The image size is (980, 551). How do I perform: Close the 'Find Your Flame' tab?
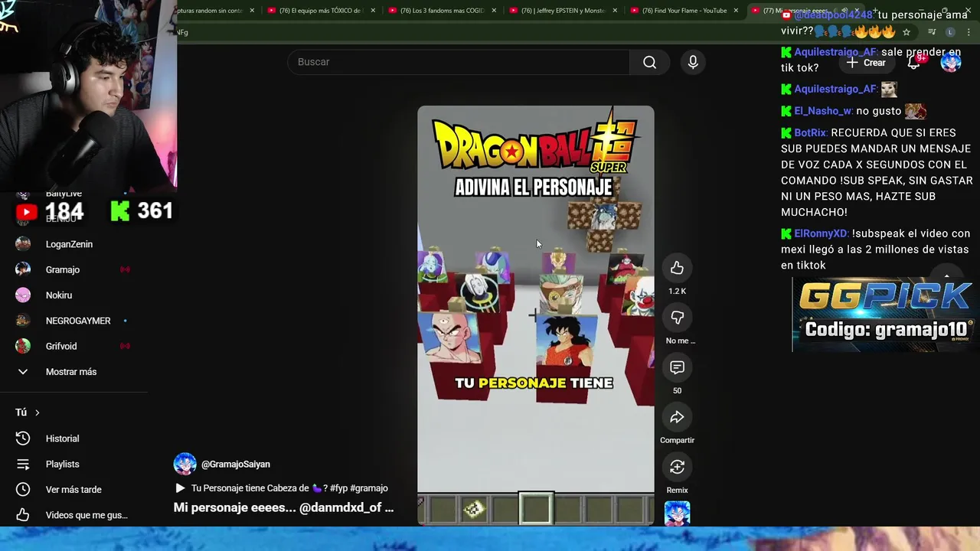coord(736,11)
